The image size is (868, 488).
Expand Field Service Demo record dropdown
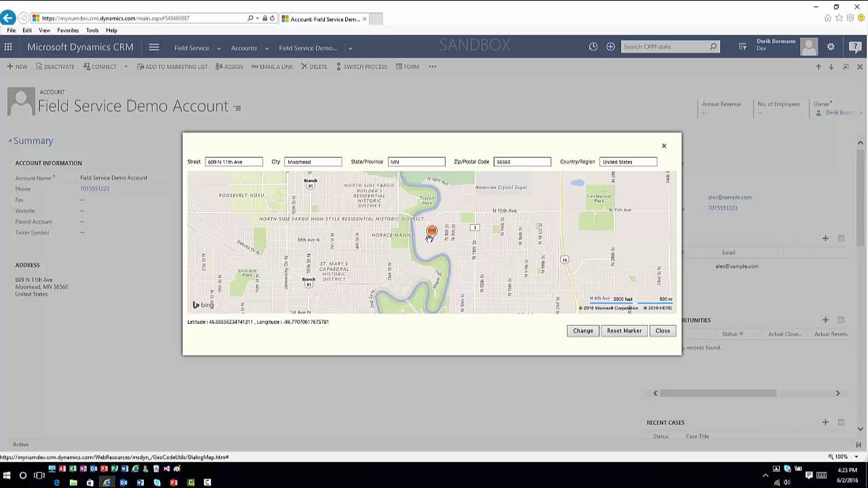coord(350,48)
